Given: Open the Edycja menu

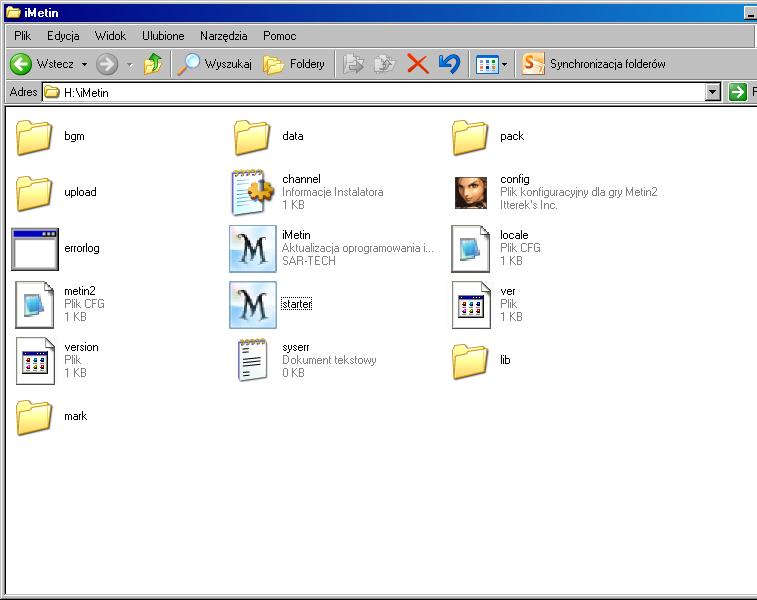Looking at the screenshot, I should 63,36.
